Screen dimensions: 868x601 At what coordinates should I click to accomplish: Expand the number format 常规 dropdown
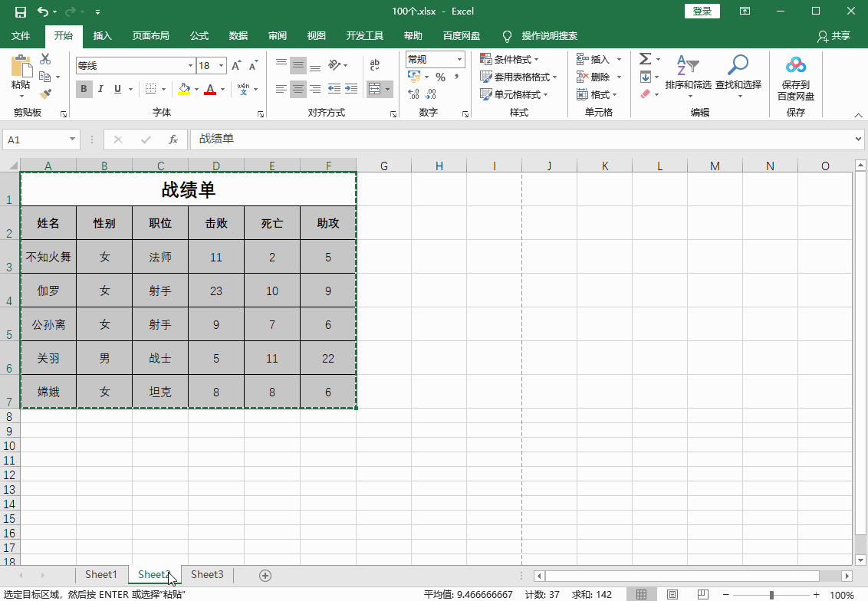click(x=459, y=60)
